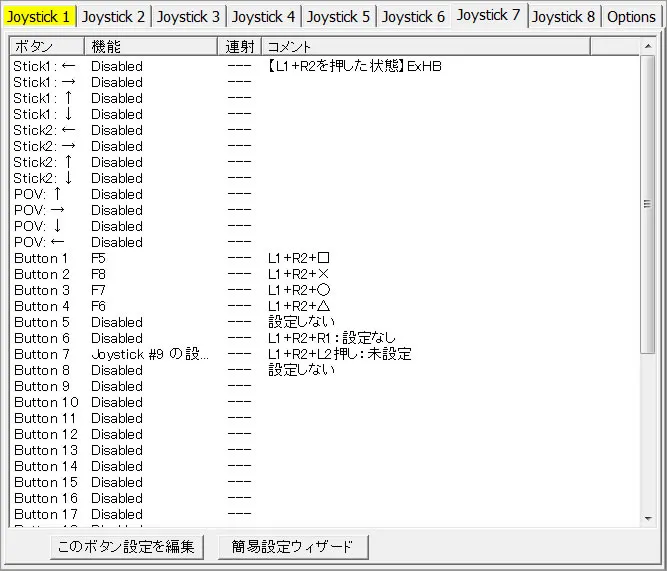Select the Stick2 right arrow row
The height and width of the screenshot is (571, 667).
[324, 146]
